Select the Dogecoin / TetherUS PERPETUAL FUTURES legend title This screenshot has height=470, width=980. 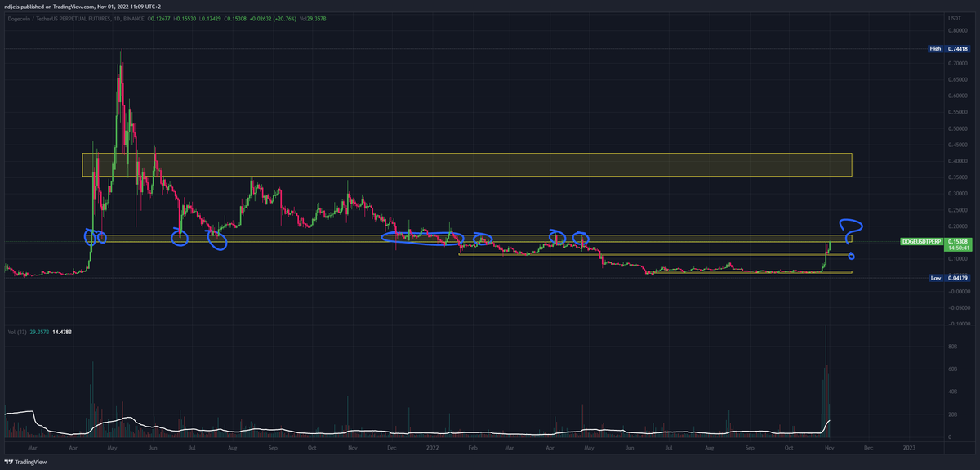pyautogui.click(x=61, y=18)
